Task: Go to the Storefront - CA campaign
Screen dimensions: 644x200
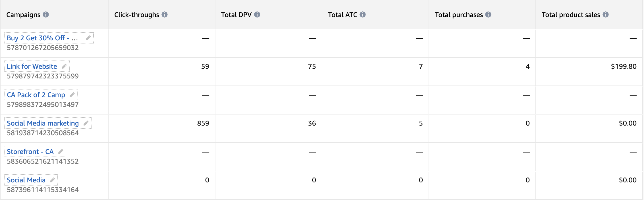Action: coord(30,152)
